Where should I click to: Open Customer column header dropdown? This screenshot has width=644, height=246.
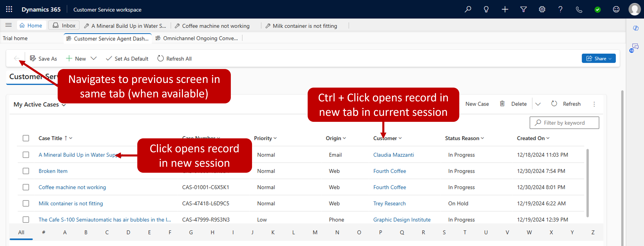(387, 138)
